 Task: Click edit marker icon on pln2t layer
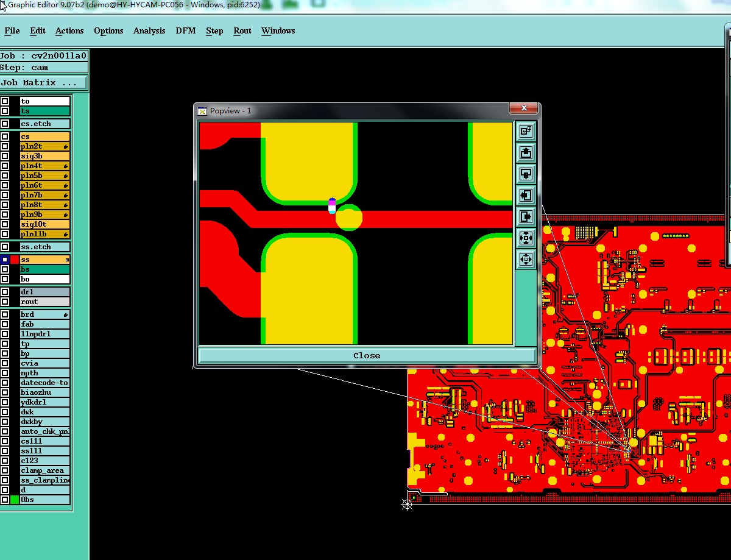tap(66, 147)
